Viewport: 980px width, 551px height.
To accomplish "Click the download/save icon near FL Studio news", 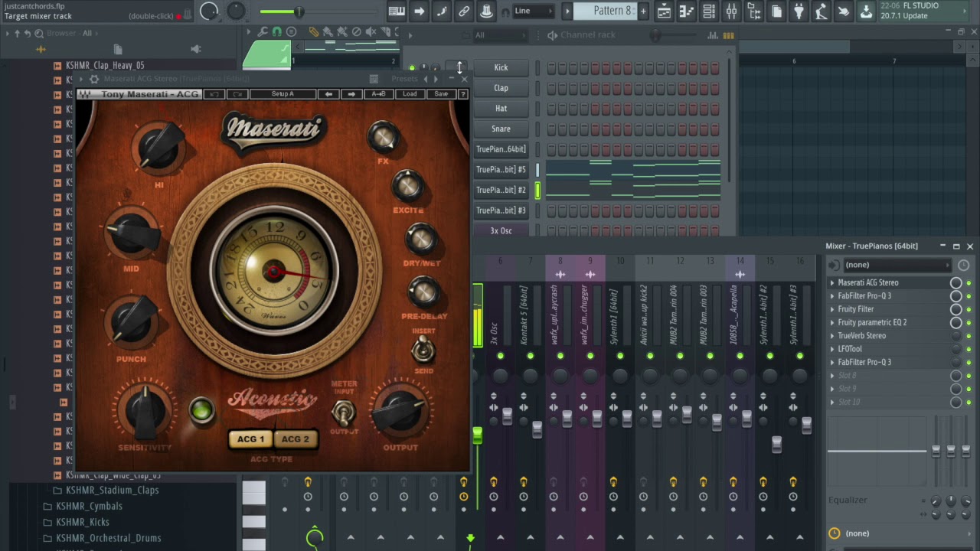I will 866,11.
